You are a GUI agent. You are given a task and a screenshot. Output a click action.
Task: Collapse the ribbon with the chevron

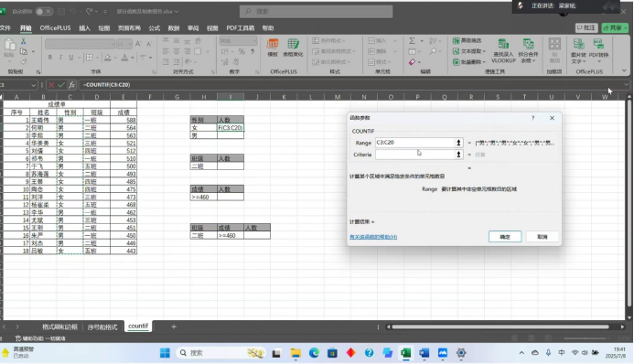(x=624, y=70)
